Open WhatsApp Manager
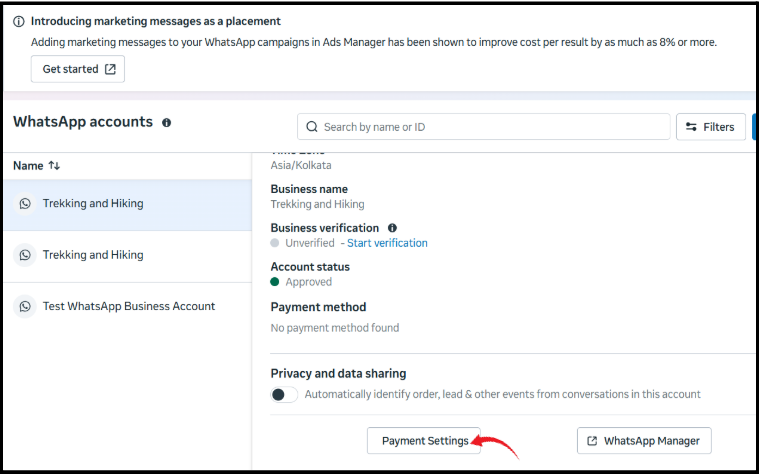Image resolution: width=759 pixels, height=476 pixels. (644, 441)
